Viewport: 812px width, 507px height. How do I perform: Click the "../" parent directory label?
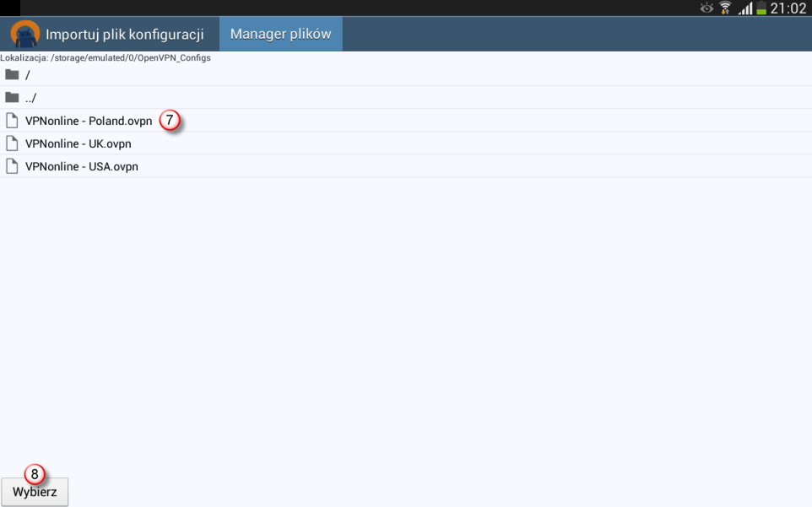(30, 98)
